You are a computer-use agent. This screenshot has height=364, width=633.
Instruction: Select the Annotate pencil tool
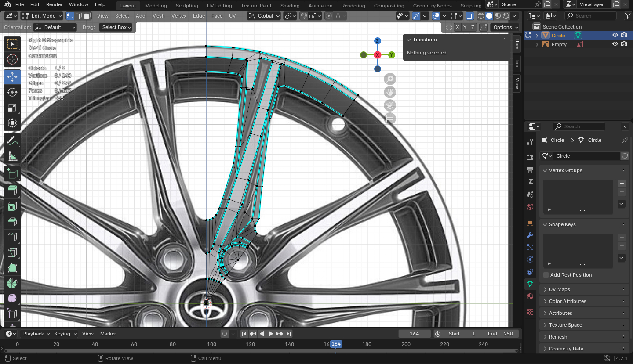tap(12, 141)
